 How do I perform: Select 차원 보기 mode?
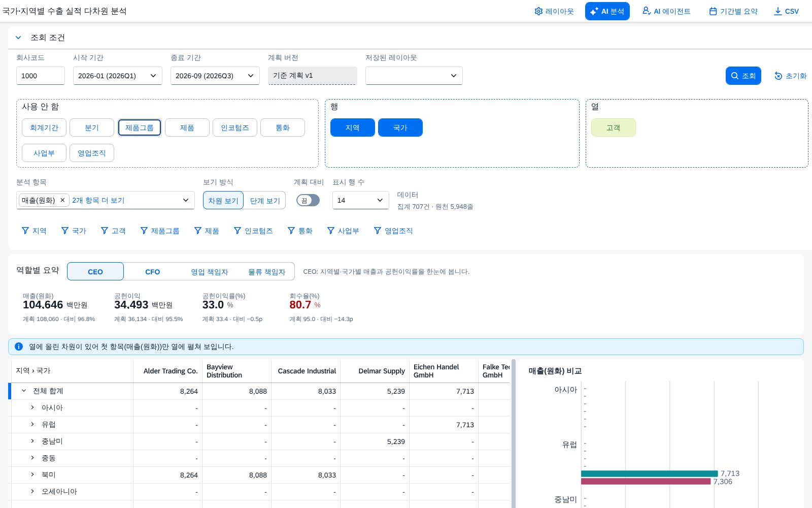tap(223, 200)
